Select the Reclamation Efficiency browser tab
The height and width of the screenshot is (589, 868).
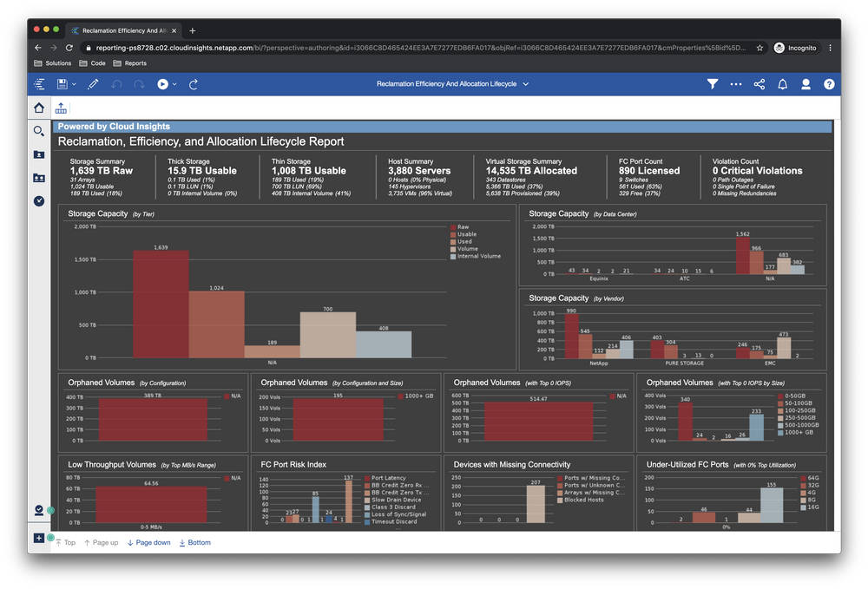pos(122,29)
